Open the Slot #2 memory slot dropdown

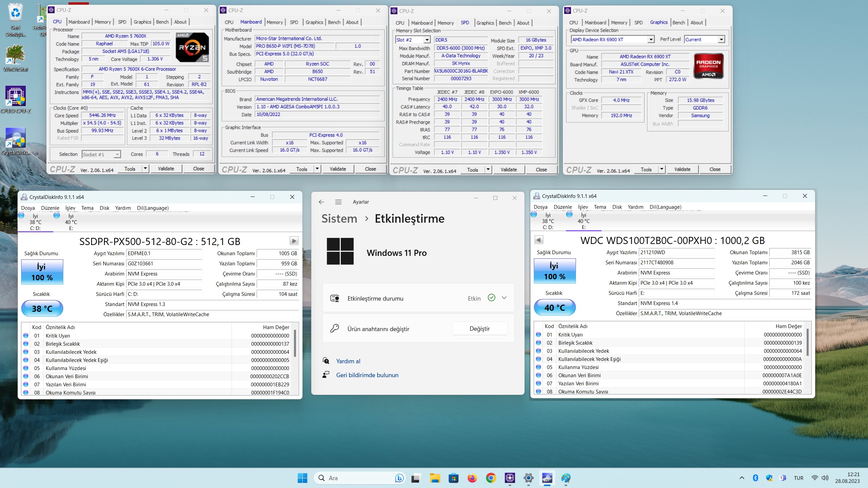(427, 40)
